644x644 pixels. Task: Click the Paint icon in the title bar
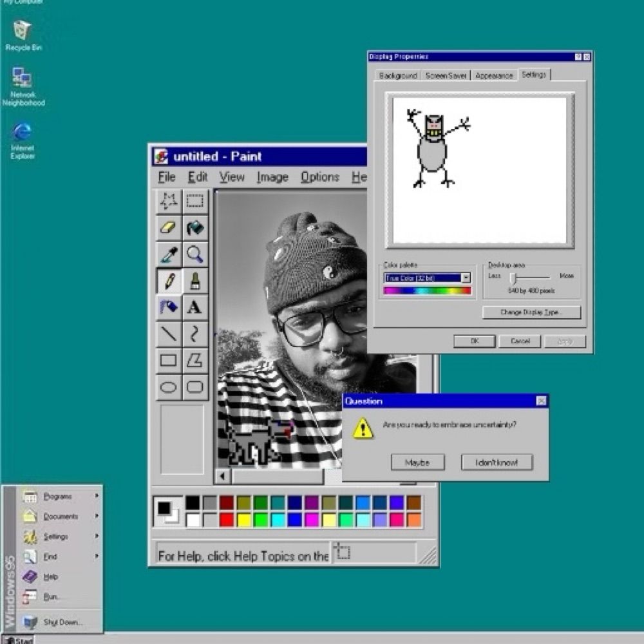tap(162, 156)
